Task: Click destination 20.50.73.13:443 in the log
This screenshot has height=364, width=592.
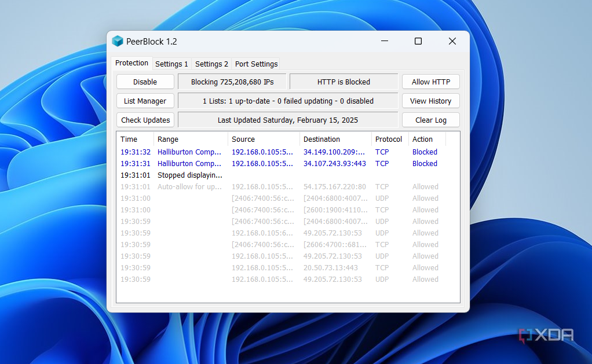Action: (331, 268)
